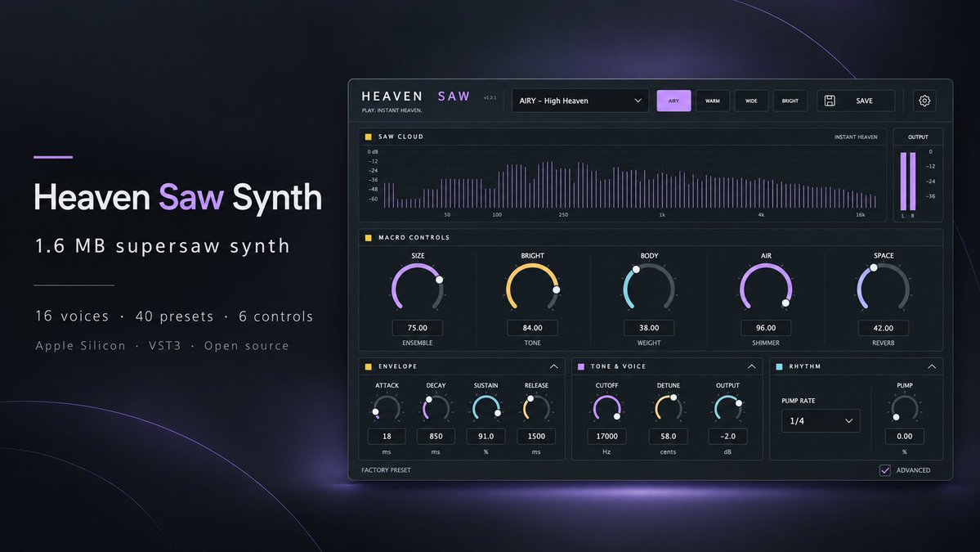The image size is (980, 552).
Task: Click the AIR shimmer macro knob
Action: coord(766,288)
